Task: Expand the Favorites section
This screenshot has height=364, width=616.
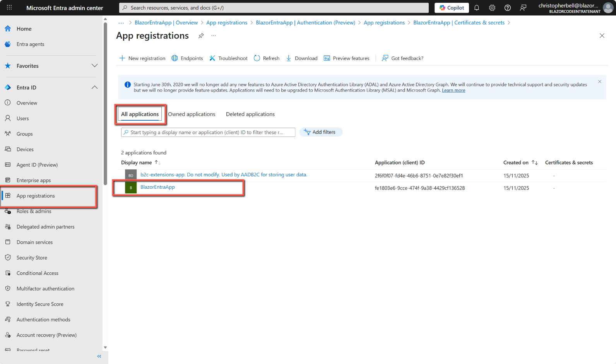Action: [x=94, y=66]
